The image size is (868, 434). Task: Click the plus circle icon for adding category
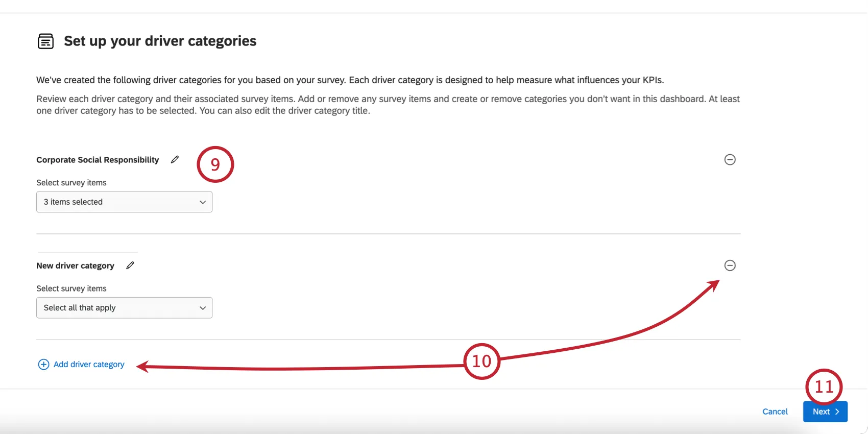click(44, 365)
